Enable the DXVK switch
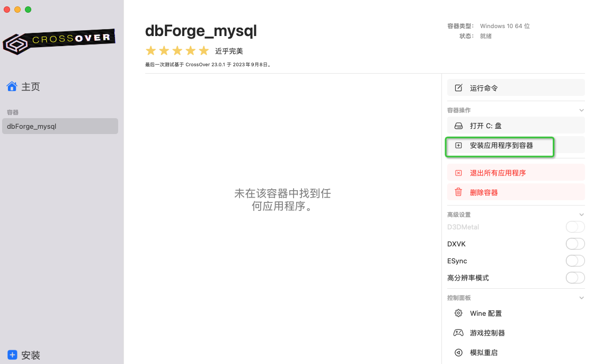603x364 pixels. tap(575, 244)
